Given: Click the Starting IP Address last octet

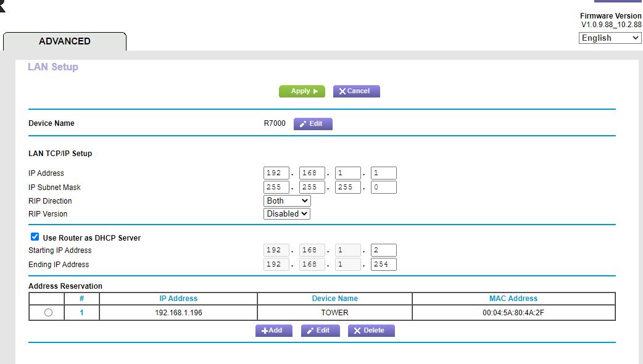Looking at the screenshot, I should tap(383, 250).
